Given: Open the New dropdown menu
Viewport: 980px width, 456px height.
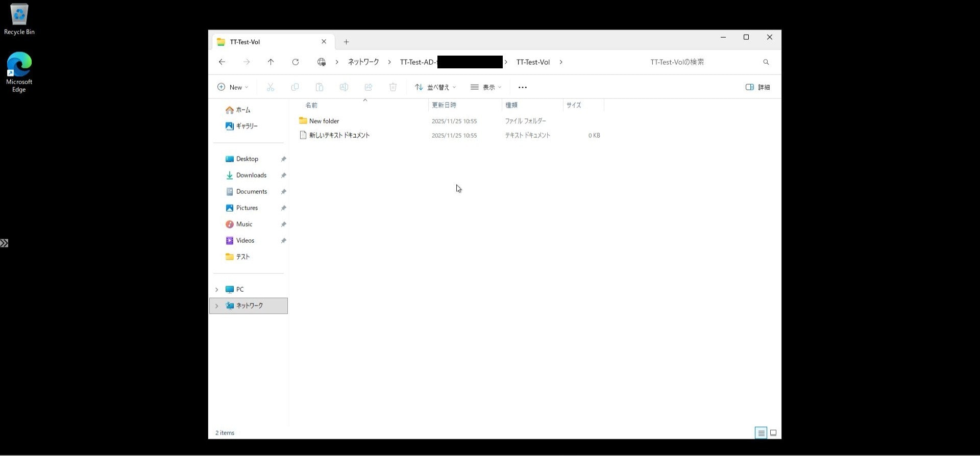Looking at the screenshot, I should (233, 87).
